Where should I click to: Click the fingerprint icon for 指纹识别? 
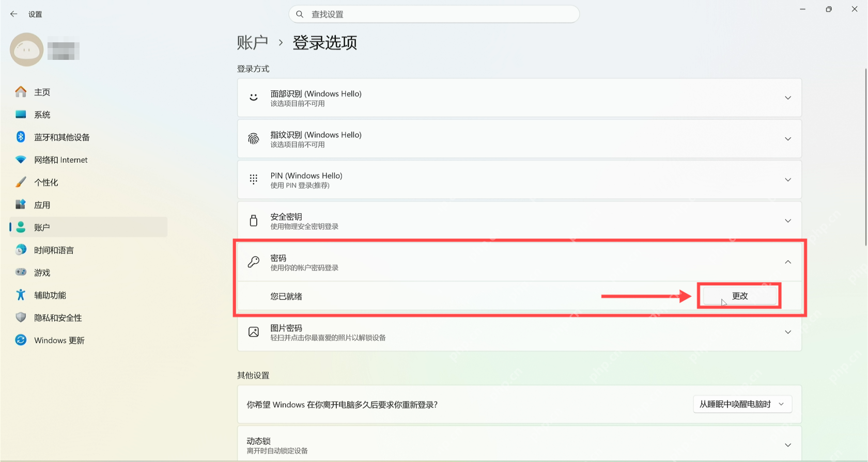(254, 139)
